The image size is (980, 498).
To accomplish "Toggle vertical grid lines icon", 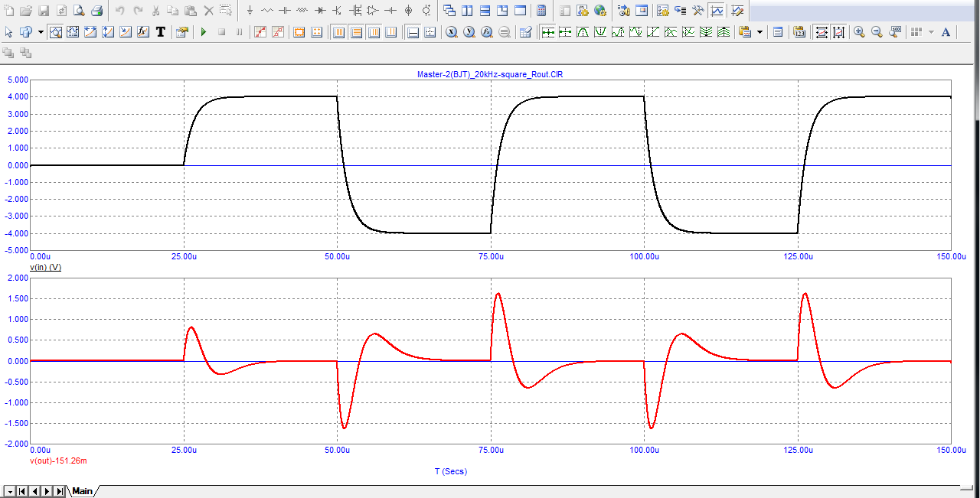I will (x=338, y=32).
